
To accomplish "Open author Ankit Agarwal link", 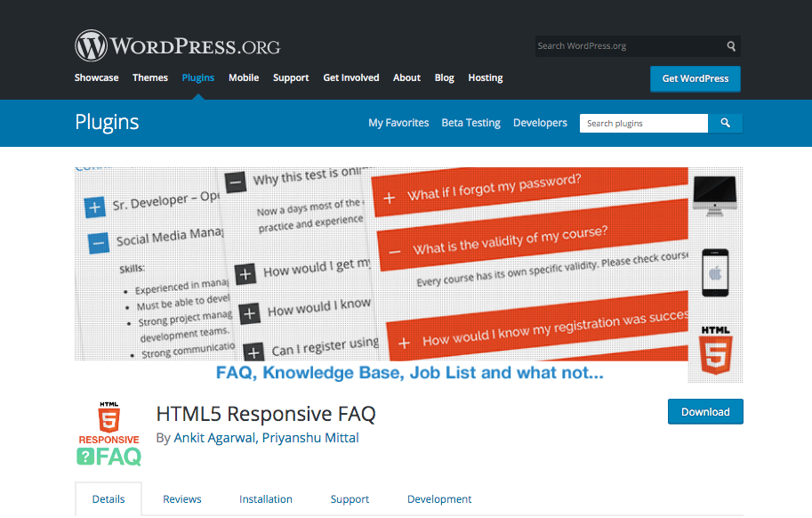I will 214,438.
